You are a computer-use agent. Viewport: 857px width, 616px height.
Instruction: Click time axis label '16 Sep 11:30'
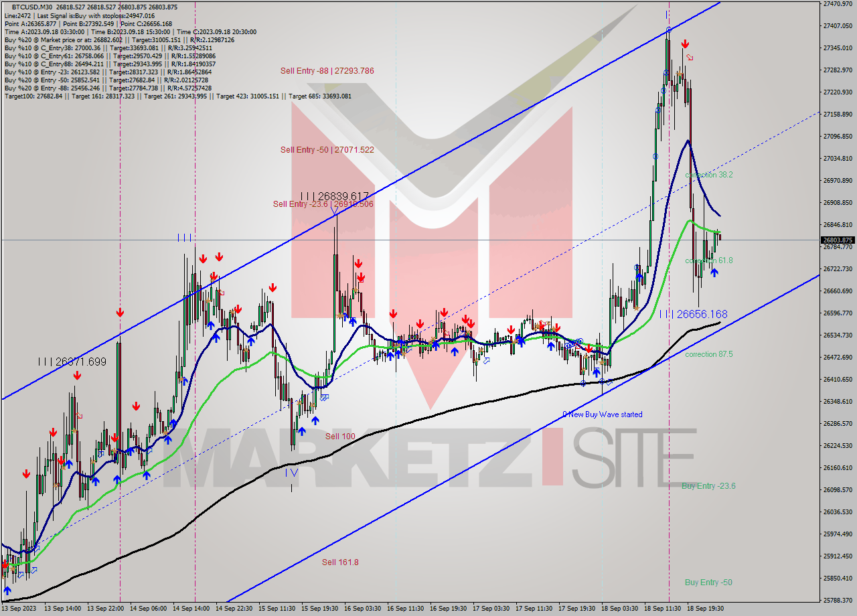406,609
